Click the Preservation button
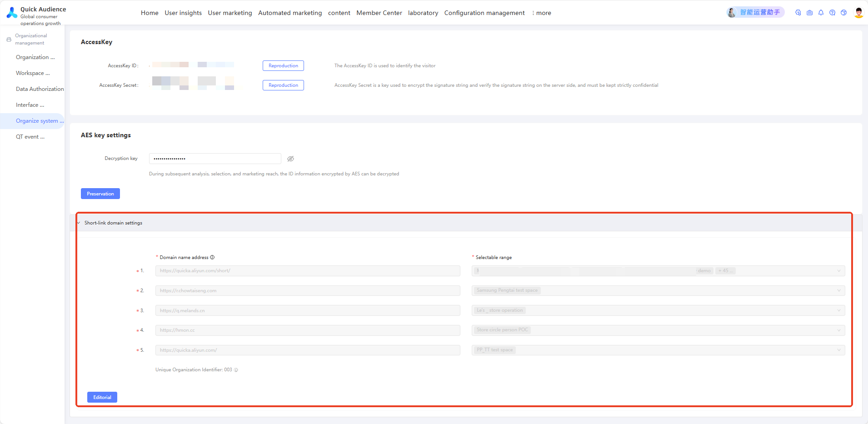 (x=100, y=194)
